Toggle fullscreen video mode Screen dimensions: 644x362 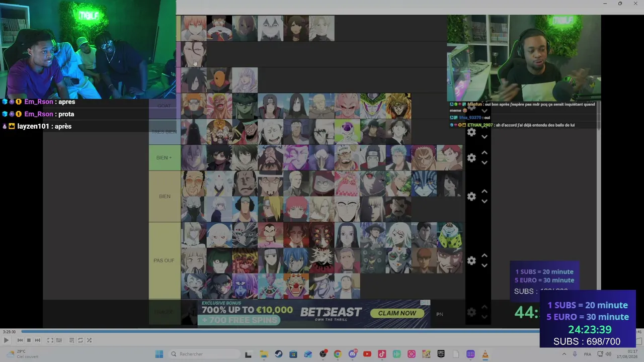click(x=50, y=340)
